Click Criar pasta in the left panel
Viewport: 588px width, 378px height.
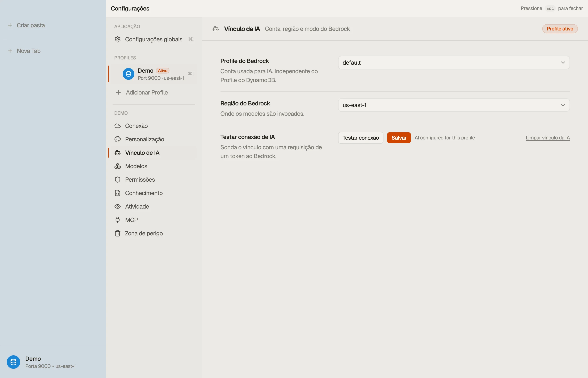[31, 25]
